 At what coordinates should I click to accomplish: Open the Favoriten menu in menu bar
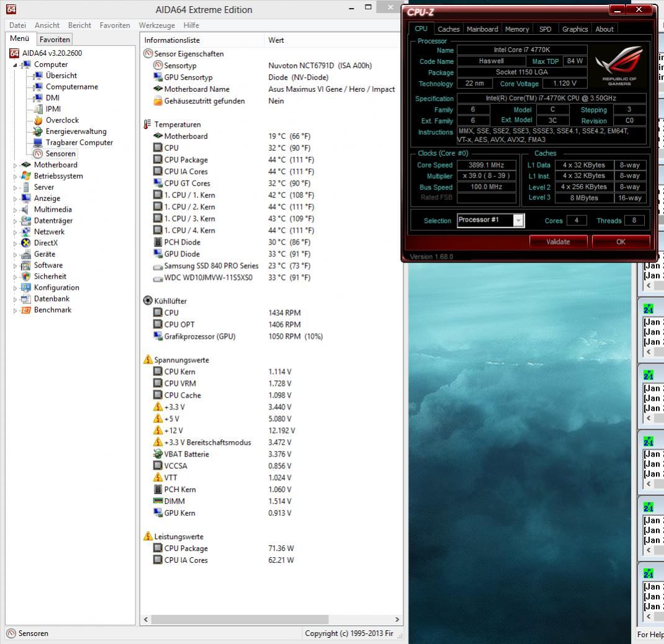[x=115, y=25]
